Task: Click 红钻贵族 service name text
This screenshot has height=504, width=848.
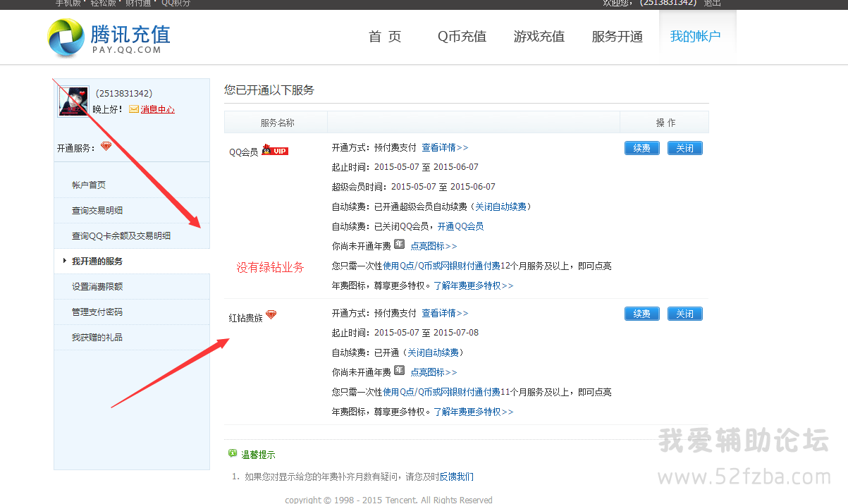Action: [x=245, y=318]
